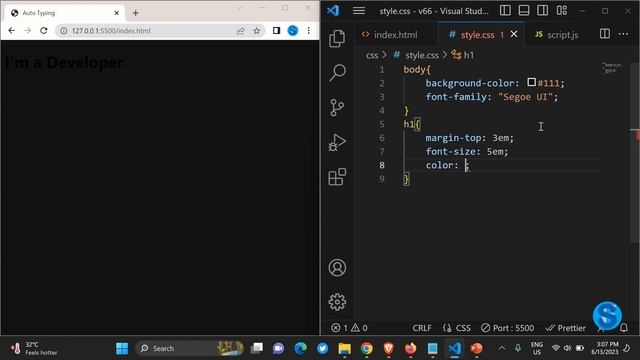Toggle the secondary side bar layout
Screen dimensions: 640x360
[x=542, y=11]
